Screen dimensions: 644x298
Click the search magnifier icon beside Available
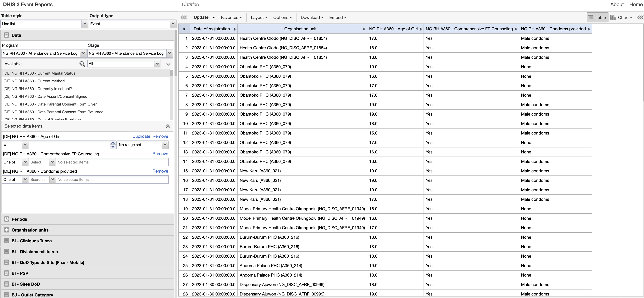pyautogui.click(x=82, y=64)
